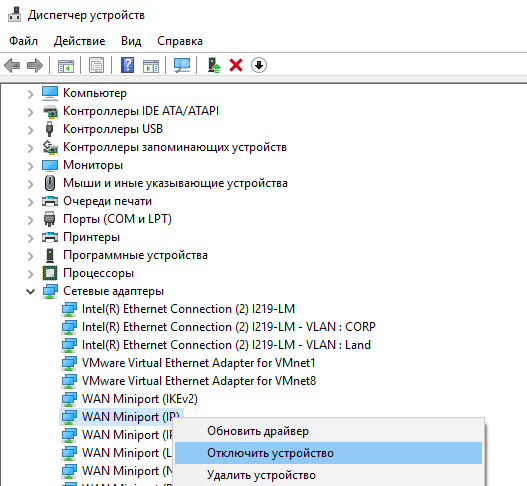Open the Файл menu
The width and height of the screenshot is (527, 486).
click(23, 41)
